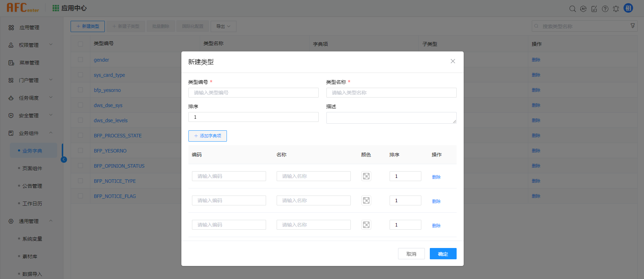
Task: Open the AI assistant hexagon icon
Action: coord(583,9)
